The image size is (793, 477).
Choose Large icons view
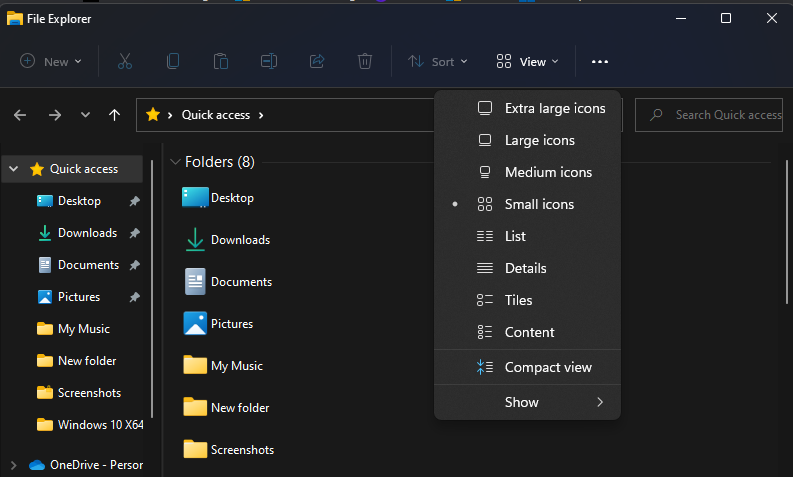[x=527, y=140]
